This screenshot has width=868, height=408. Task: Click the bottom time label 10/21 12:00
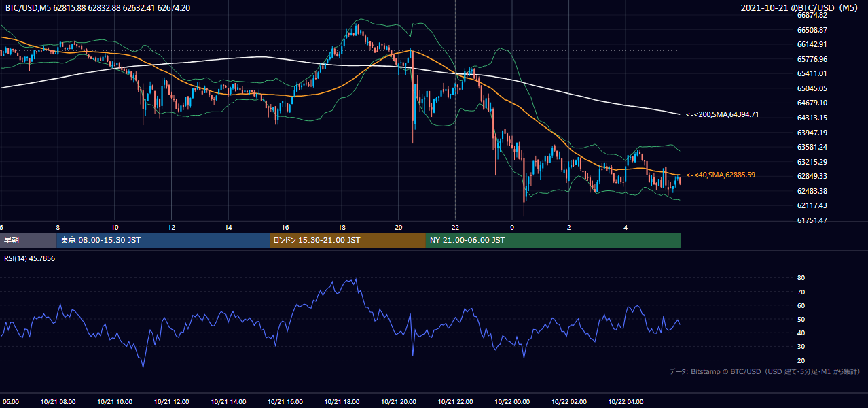(x=171, y=402)
